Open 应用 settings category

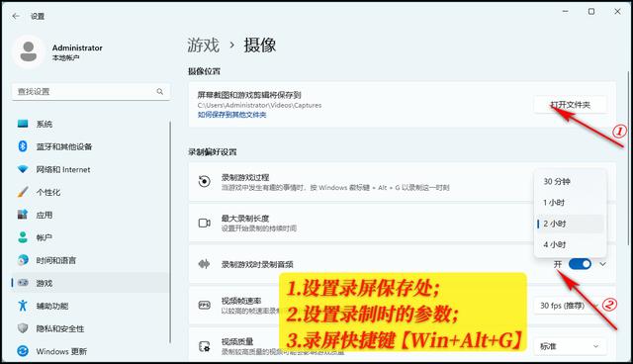click(x=91, y=215)
